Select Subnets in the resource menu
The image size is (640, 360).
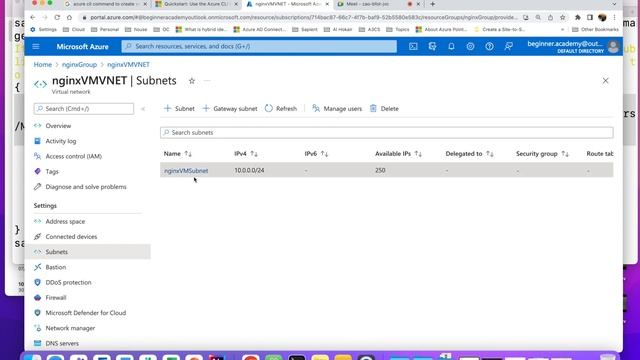point(87,252)
